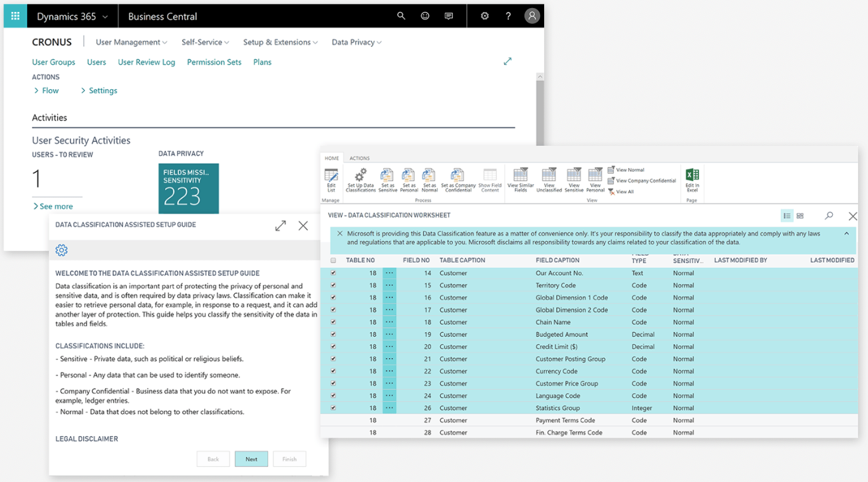This screenshot has width=868, height=482.
Task: Expand the Setup & Extensions menu
Action: [x=280, y=42]
